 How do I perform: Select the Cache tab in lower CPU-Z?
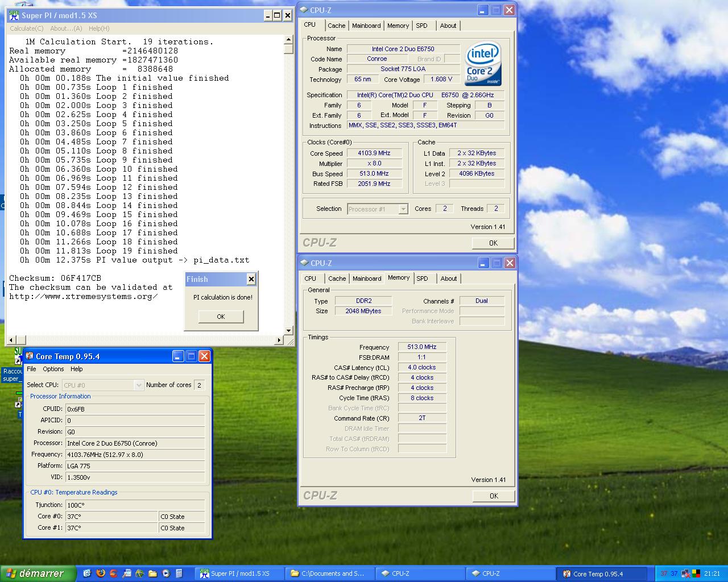point(337,278)
